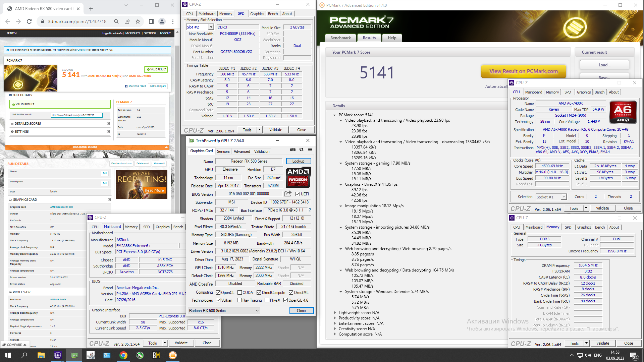
Task: Take a GPU-Z screenshot with camera icon
Action: [293, 149]
